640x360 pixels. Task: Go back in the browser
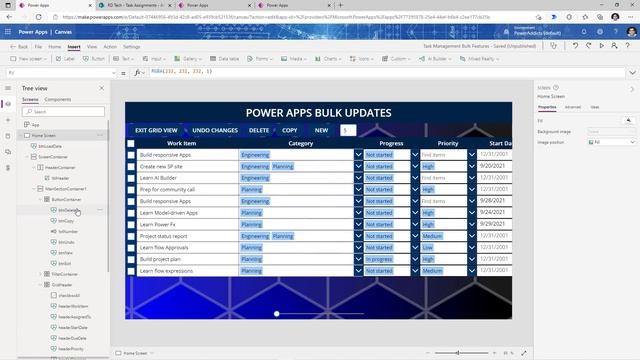pos(9,17)
